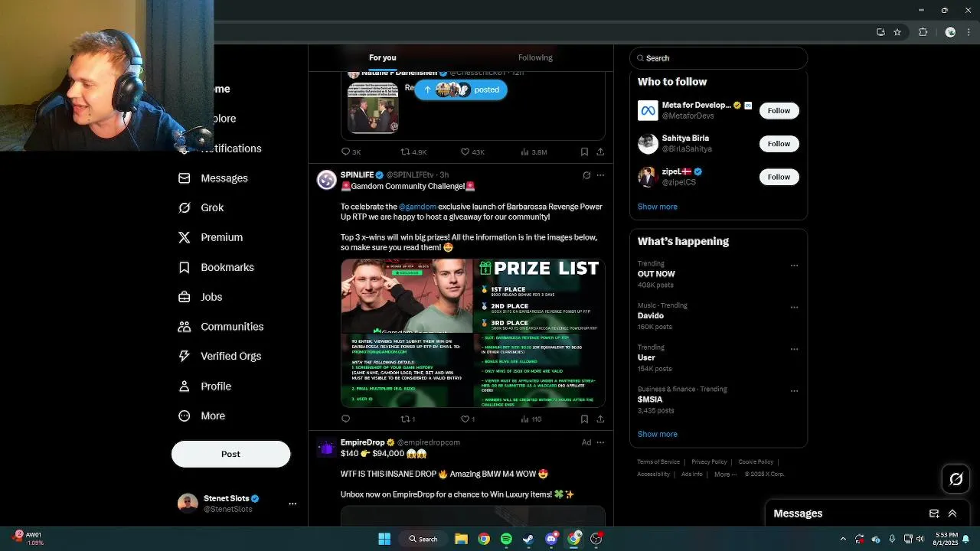
Task: Open Privacy Policy footer link
Action: click(709, 462)
